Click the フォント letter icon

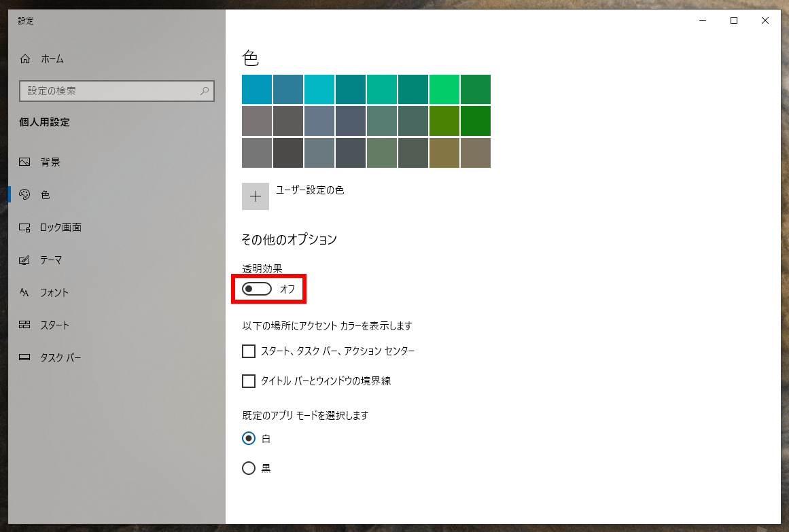[x=24, y=292]
